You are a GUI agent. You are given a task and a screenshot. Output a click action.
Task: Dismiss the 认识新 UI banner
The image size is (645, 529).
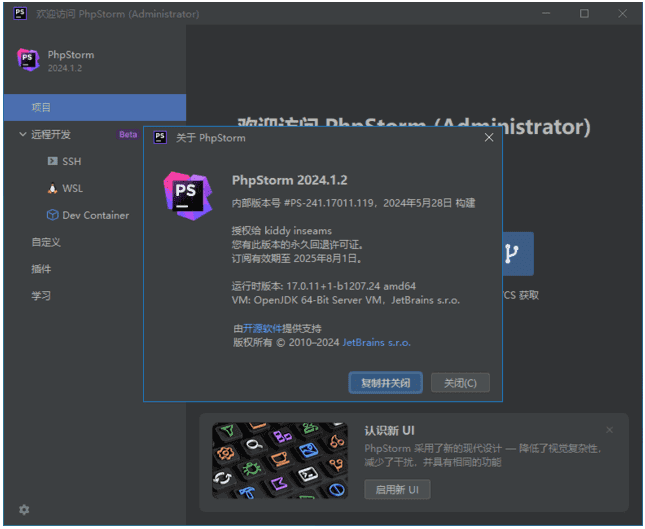pyautogui.click(x=610, y=430)
